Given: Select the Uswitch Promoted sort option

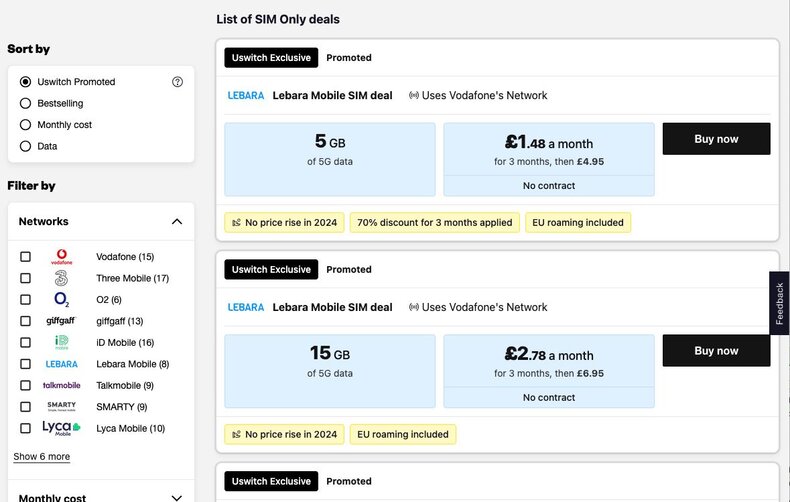Looking at the screenshot, I should point(25,82).
